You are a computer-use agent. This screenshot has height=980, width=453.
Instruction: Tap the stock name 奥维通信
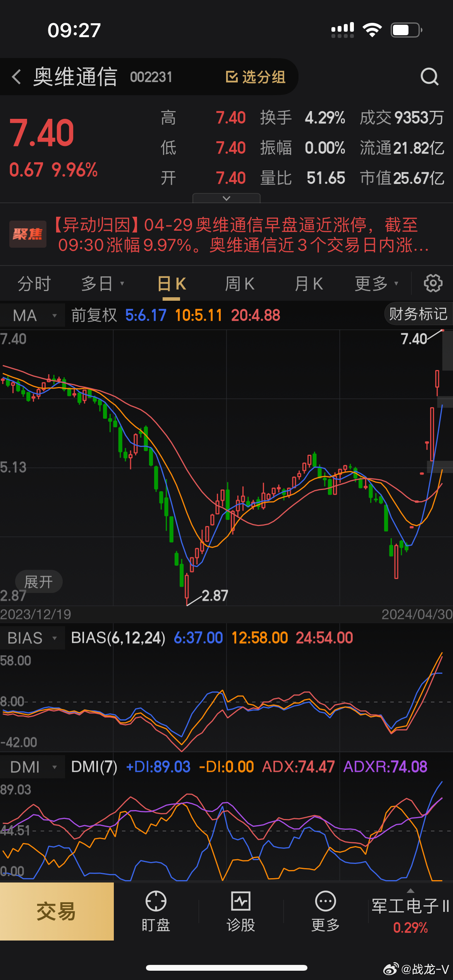pos(75,77)
